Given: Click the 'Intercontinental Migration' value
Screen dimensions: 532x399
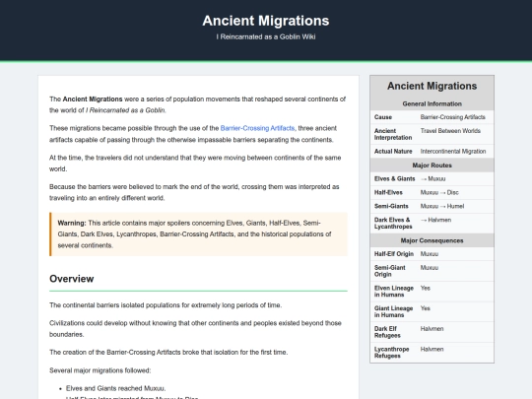Looking at the screenshot, I should coord(453,152).
